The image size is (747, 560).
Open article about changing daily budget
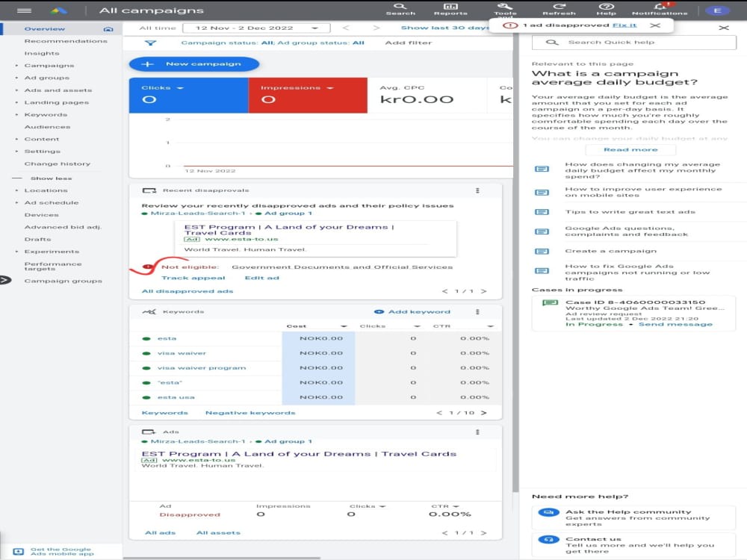pyautogui.click(x=642, y=170)
